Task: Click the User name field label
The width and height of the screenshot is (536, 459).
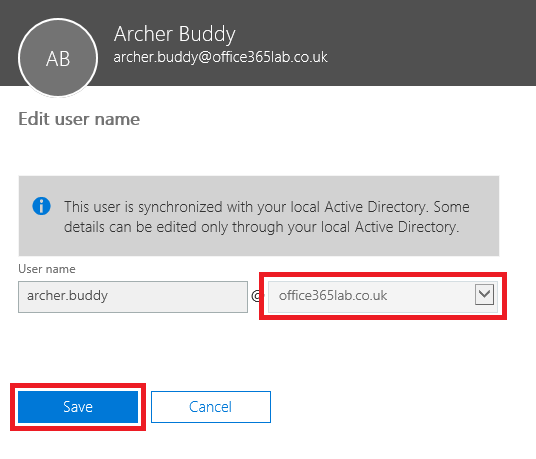Action: coord(47,269)
